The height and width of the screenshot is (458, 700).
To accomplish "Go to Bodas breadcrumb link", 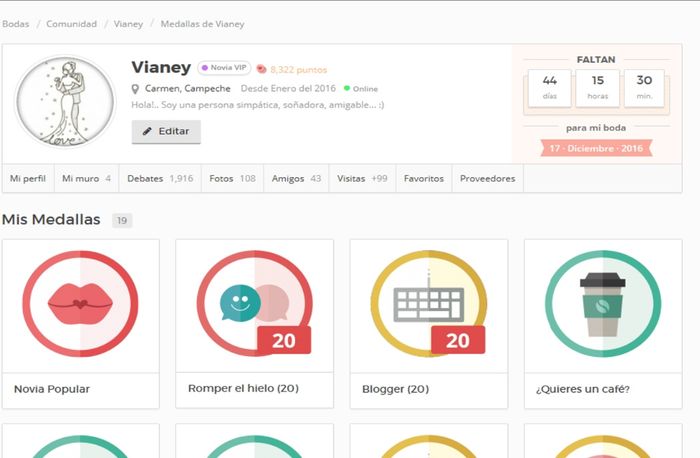I will tap(15, 23).
